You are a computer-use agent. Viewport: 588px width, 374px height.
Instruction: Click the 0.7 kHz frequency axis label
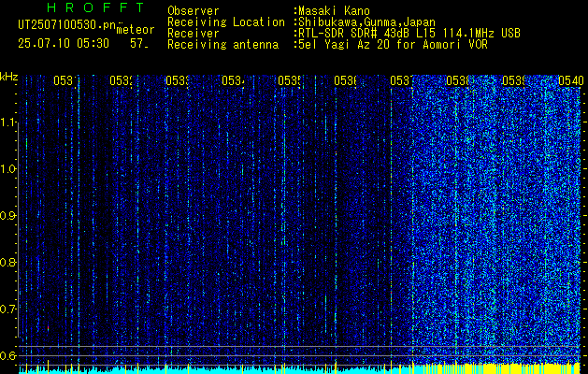click(7, 309)
